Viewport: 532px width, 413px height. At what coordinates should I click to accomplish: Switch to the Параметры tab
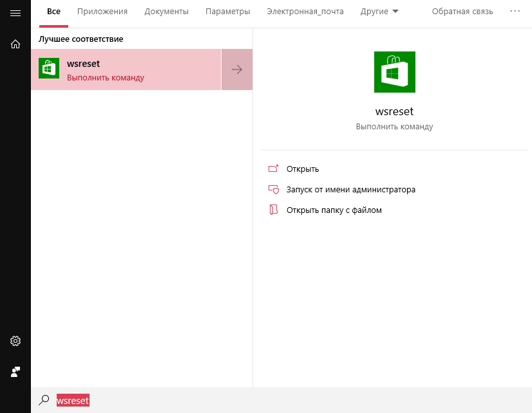pos(227,12)
